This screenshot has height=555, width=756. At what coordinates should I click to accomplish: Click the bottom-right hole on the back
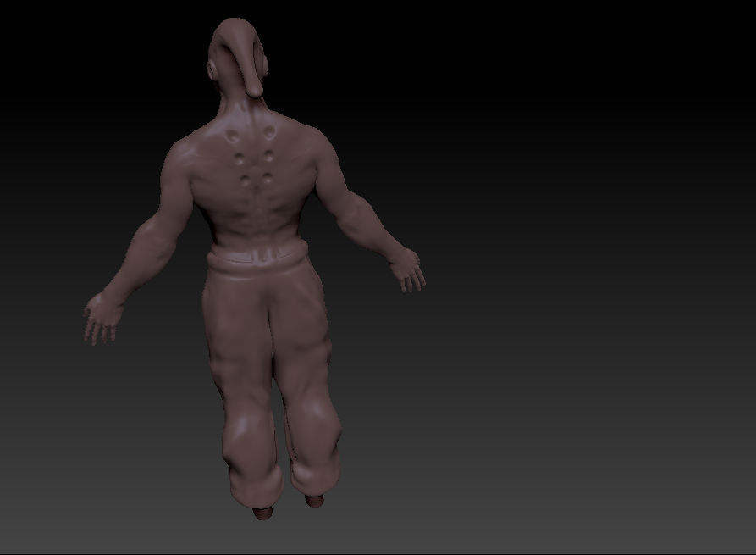click(268, 178)
